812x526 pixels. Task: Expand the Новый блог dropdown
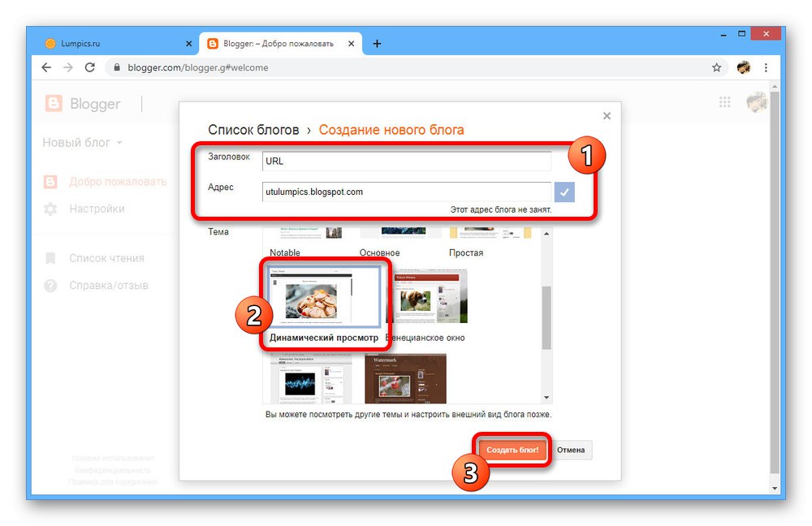(82, 142)
